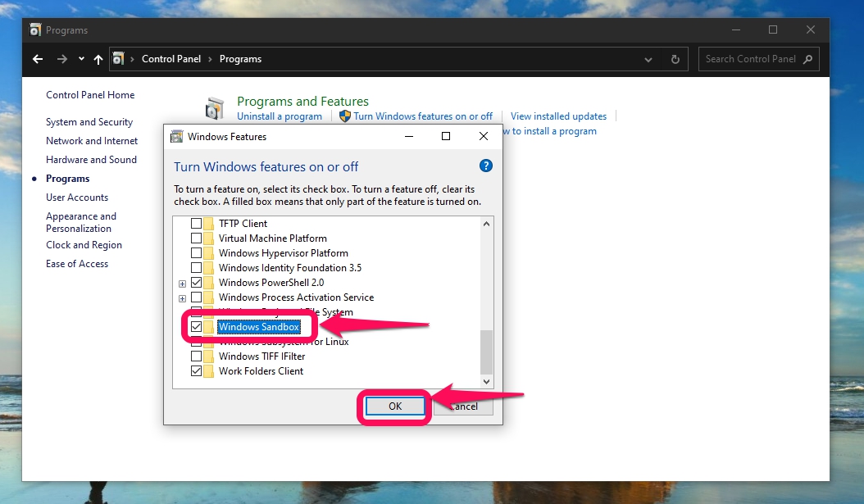Click the Windows Sandbox folder icon
This screenshot has width=864, height=504.
[x=208, y=327]
